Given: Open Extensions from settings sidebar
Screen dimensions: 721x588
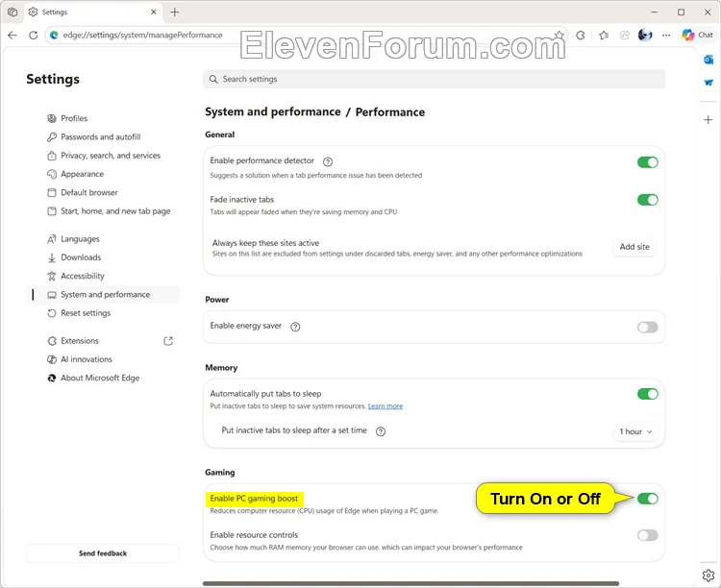Looking at the screenshot, I should tap(104, 341).
